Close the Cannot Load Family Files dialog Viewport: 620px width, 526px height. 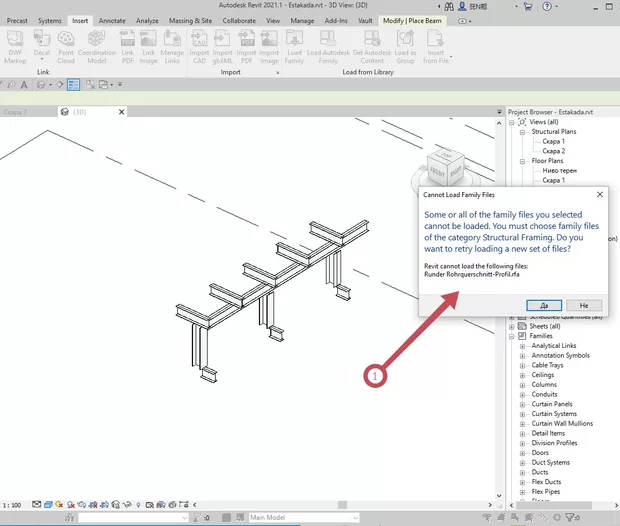599,195
